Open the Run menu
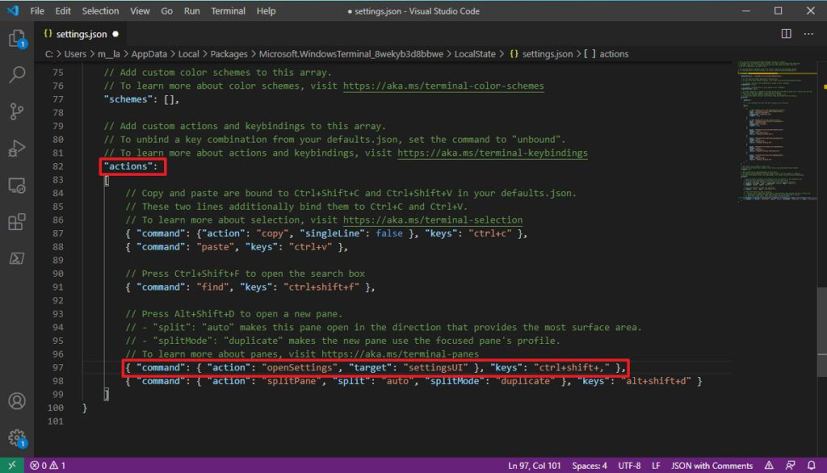Image resolution: width=827 pixels, height=473 pixels. pyautogui.click(x=191, y=11)
